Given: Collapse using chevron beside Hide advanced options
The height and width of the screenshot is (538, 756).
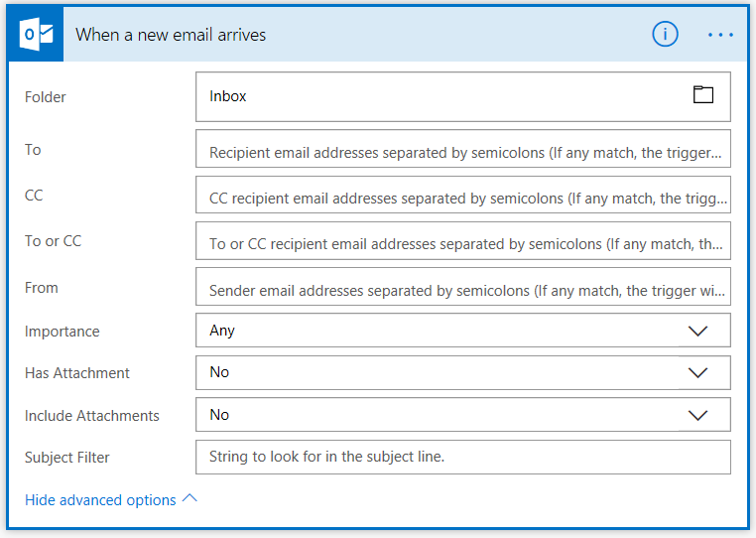Looking at the screenshot, I should click(x=190, y=499).
